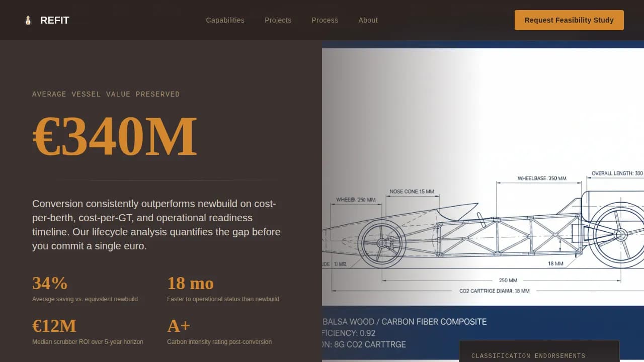Screen dimensions: 644x362
Task: Click the blueprint hero image
Action: (483, 201)
